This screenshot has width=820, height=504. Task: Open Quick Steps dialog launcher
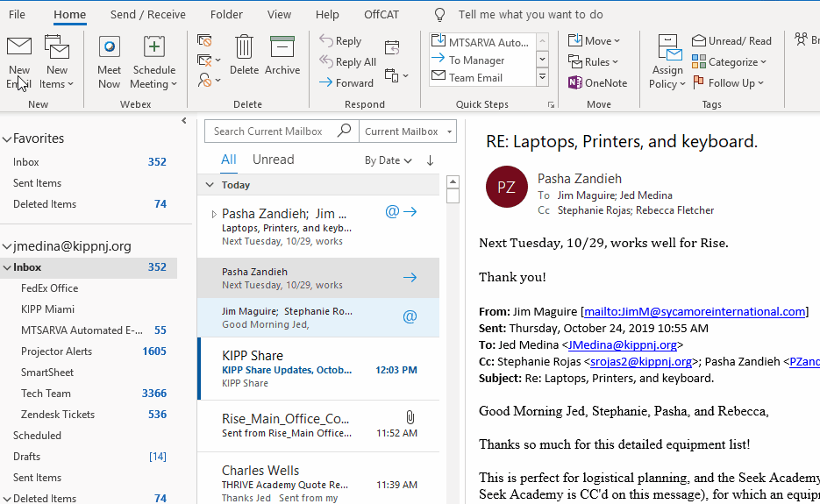552,104
